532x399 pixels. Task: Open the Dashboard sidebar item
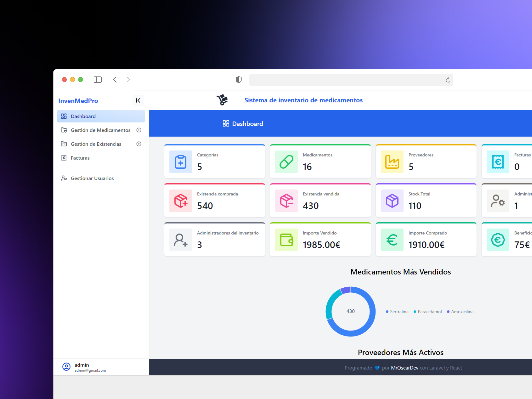point(101,116)
